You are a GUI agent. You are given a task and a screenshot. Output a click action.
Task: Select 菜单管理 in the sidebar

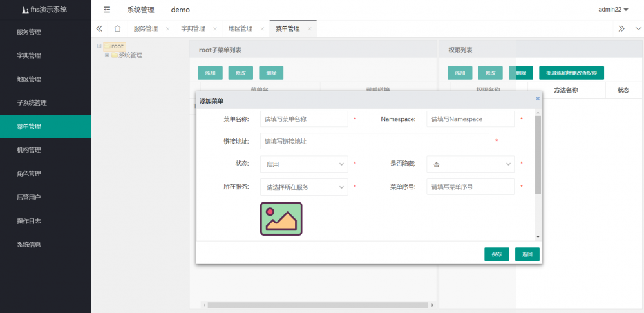pos(45,126)
